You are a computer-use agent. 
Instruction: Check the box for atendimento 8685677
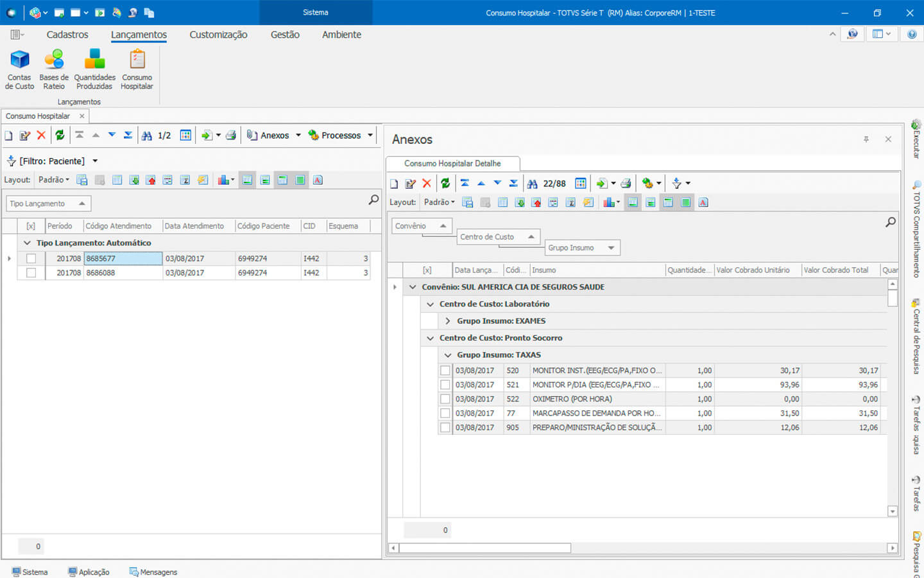(31, 259)
